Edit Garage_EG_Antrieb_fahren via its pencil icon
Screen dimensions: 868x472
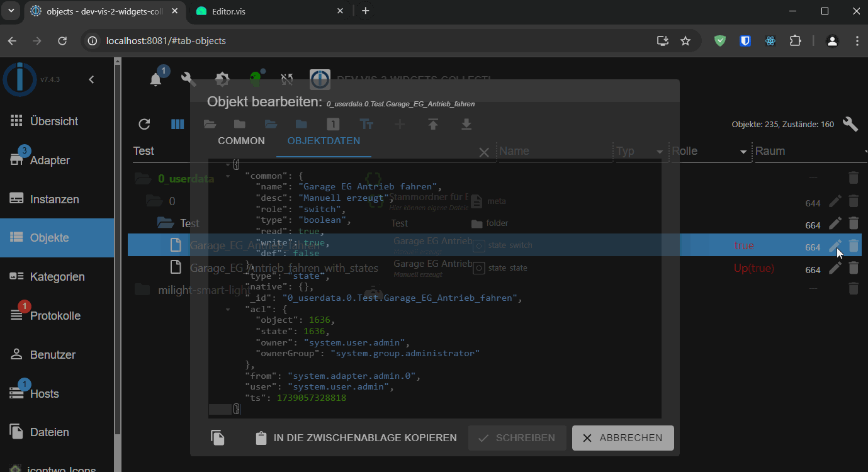point(835,246)
